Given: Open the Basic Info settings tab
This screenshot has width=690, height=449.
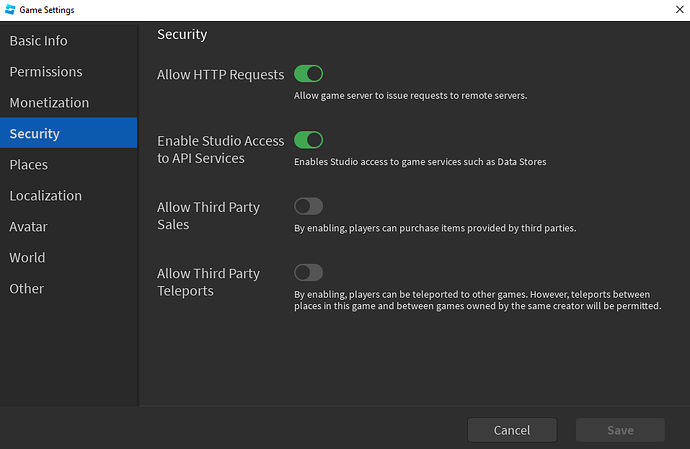Looking at the screenshot, I should coord(39,41).
